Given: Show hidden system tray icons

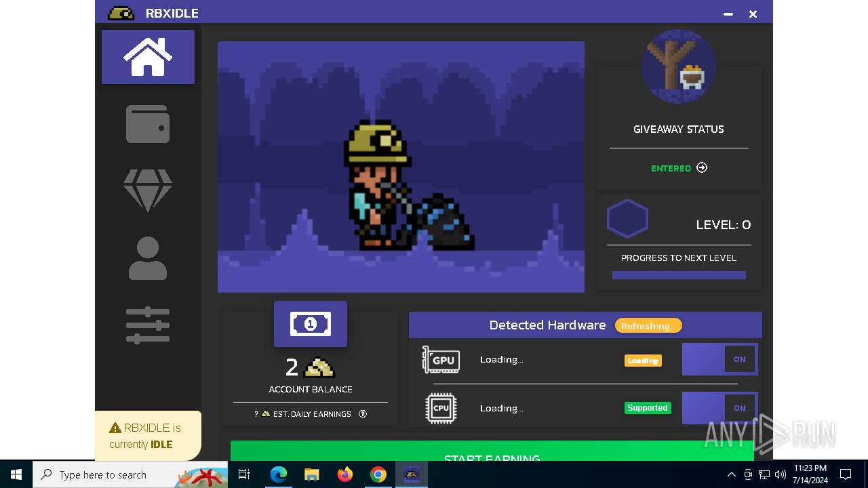Looking at the screenshot, I should 731,474.
